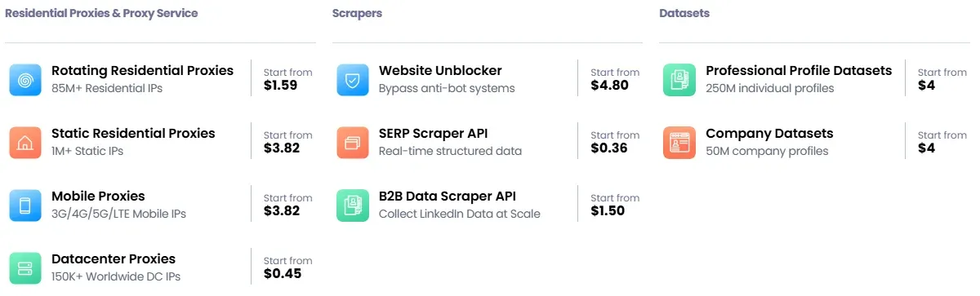The image size is (980, 296).
Task: Click the Website Unblocker shield icon
Action: [x=353, y=80]
